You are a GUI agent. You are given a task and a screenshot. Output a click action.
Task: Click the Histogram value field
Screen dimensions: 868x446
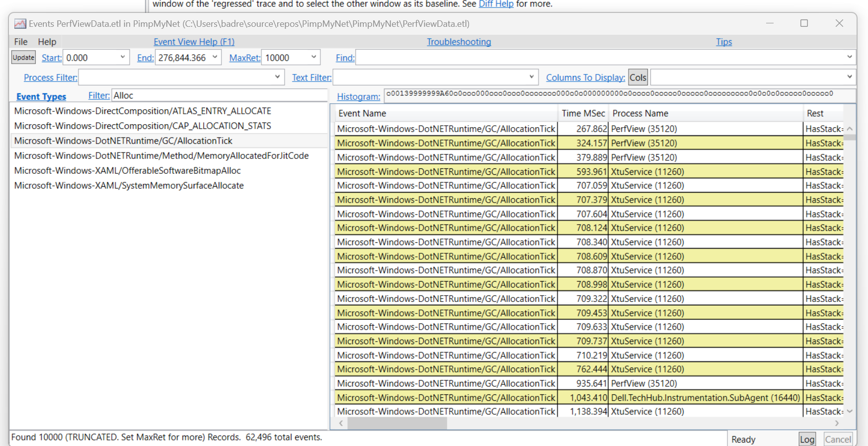620,94
